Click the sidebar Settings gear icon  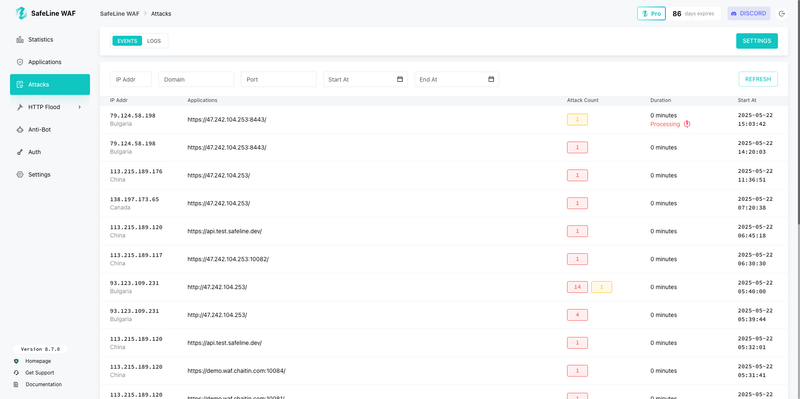point(20,174)
